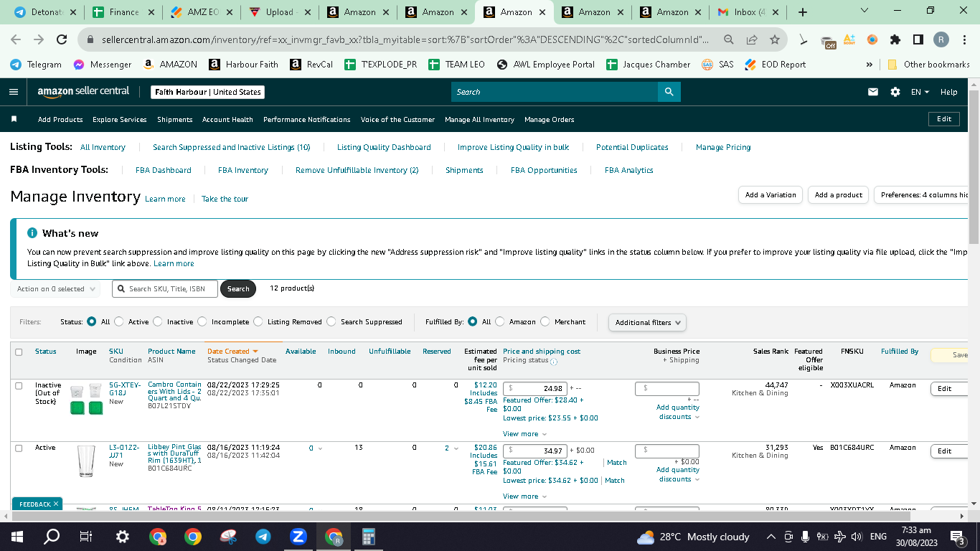The image size is (980, 551).
Task: Tick the checkbox for SG-XTEY-G18J row
Action: pos(19,385)
